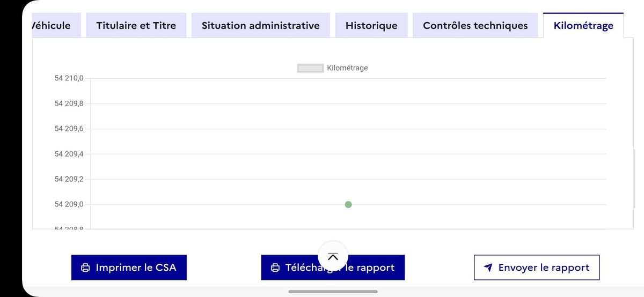
Task: Select the green data point on chart
Action: tap(348, 204)
